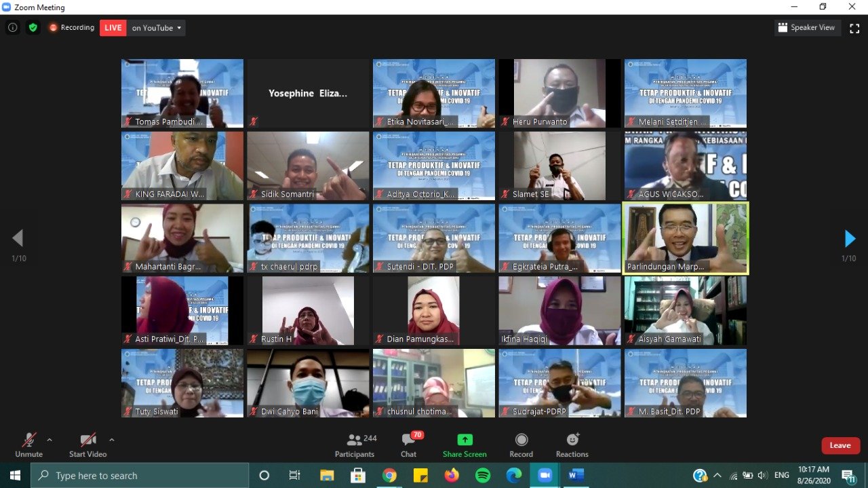Open the Chat panel
868x488 pixels.
click(x=408, y=445)
